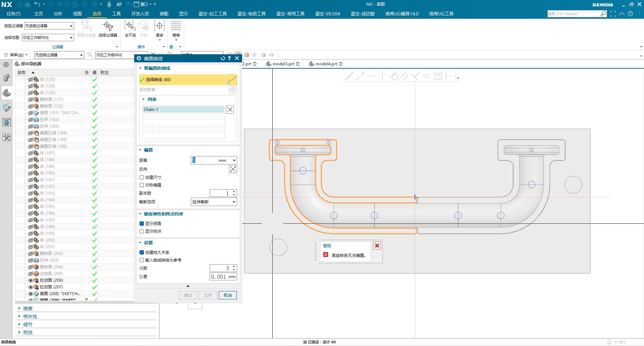Click the search magnifier icon

coord(603,14)
